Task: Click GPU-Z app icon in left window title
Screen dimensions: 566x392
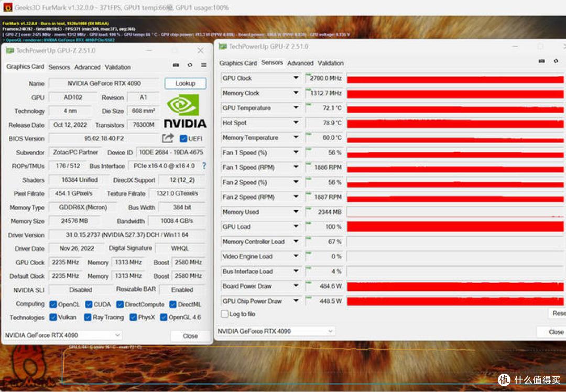Action: click(x=10, y=50)
